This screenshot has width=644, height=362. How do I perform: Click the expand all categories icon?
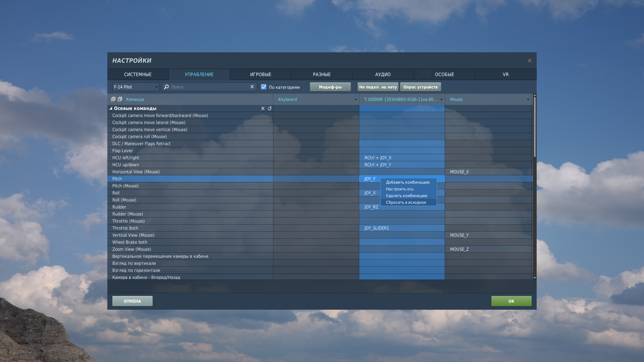[x=113, y=99]
